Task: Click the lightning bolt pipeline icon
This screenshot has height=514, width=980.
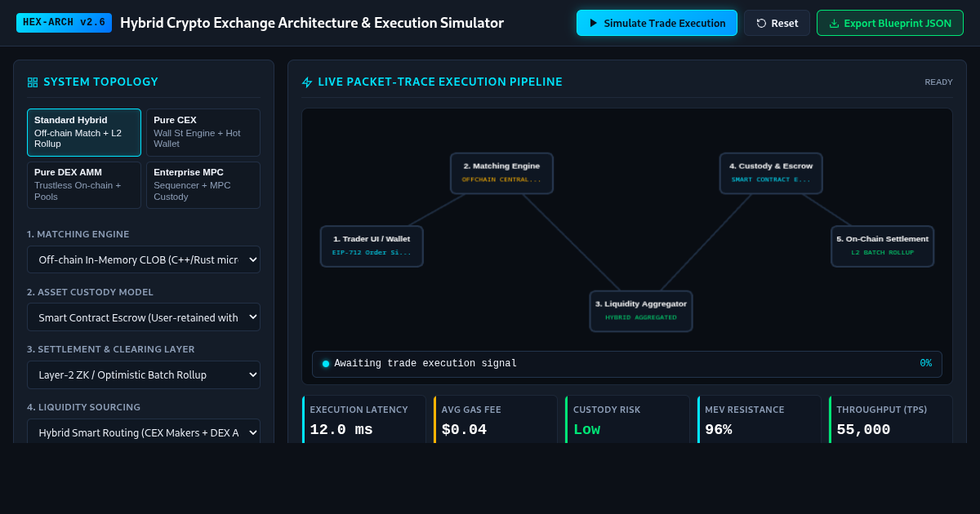Action: point(307,82)
